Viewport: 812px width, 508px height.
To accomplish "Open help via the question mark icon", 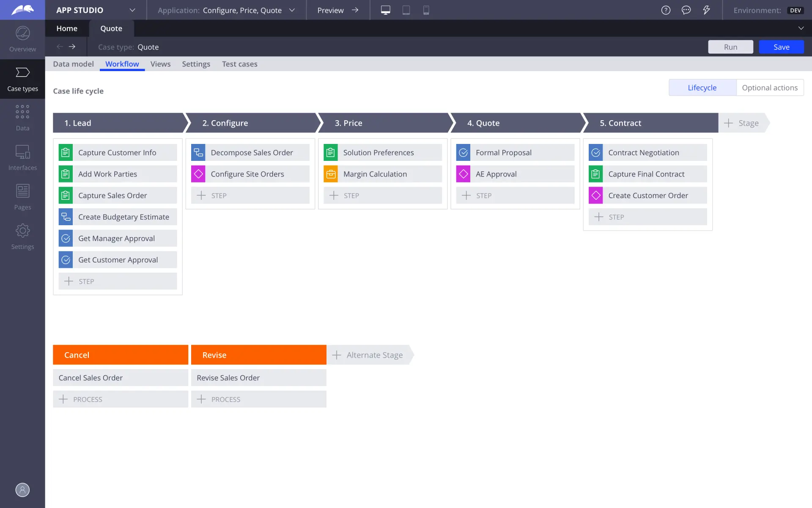I will coord(666,10).
